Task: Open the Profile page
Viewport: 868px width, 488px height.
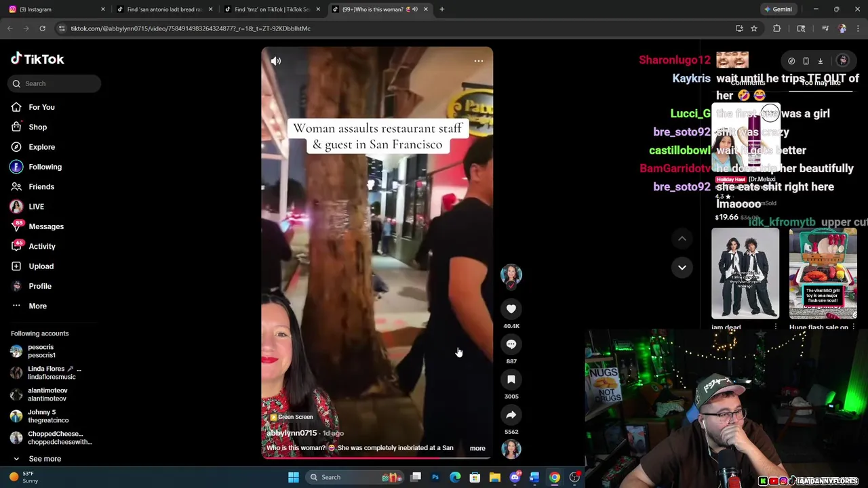Action: (x=40, y=286)
